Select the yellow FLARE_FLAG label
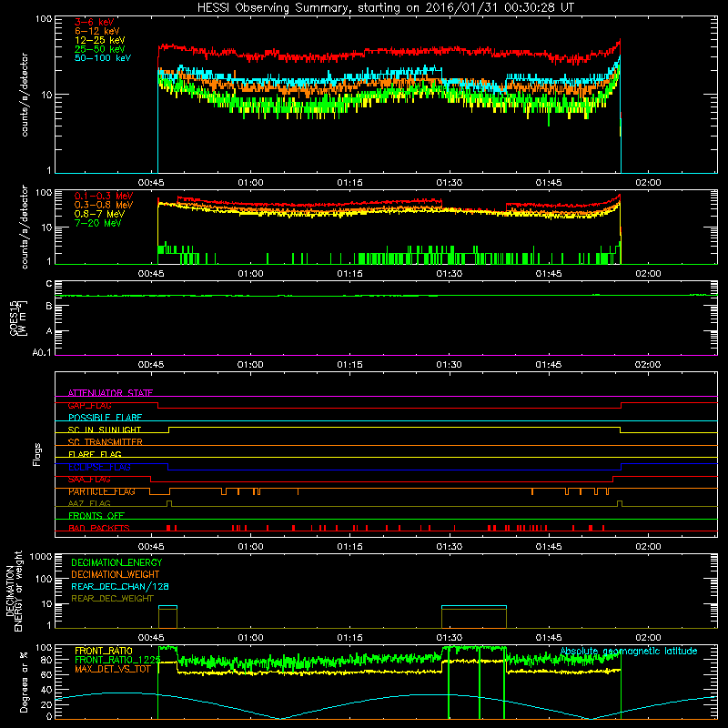The image size is (728, 728). (x=95, y=454)
